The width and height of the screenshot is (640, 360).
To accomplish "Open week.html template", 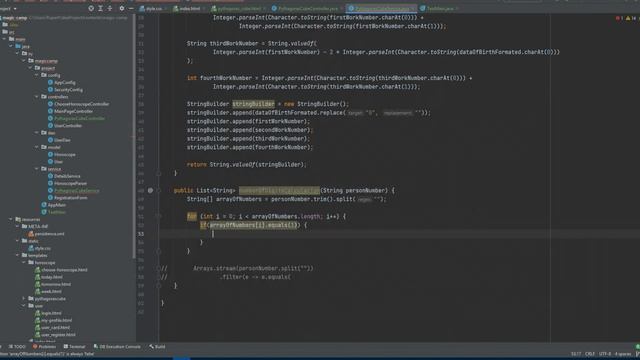I will pos(48,291).
